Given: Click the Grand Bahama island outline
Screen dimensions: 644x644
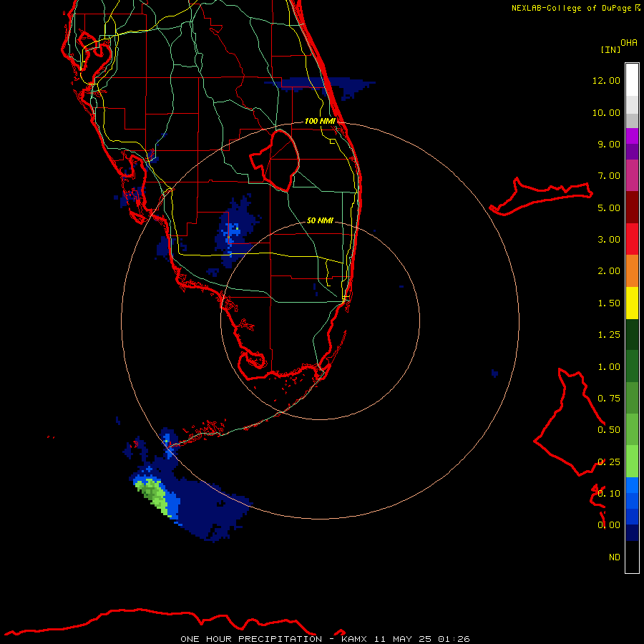Looking at the screenshot, I should click(541, 196).
